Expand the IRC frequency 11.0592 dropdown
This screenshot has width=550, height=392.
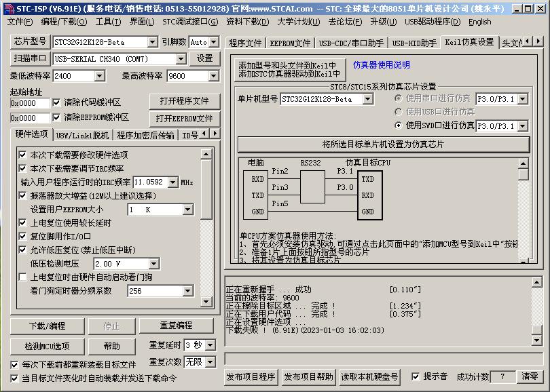click(x=173, y=182)
